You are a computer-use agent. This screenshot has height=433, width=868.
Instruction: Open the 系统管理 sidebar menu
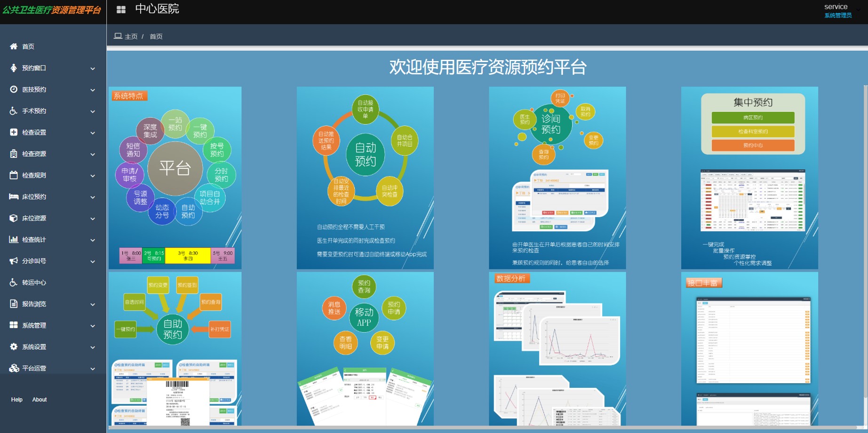[34, 325]
